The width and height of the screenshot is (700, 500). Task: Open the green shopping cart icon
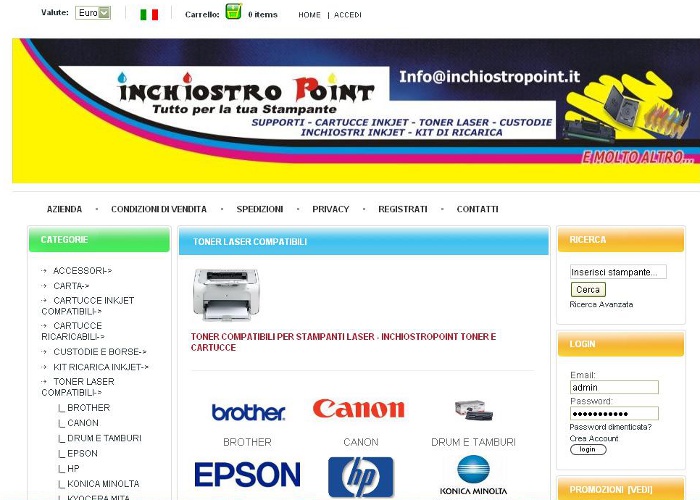pyautogui.click(x=233, y=12)
